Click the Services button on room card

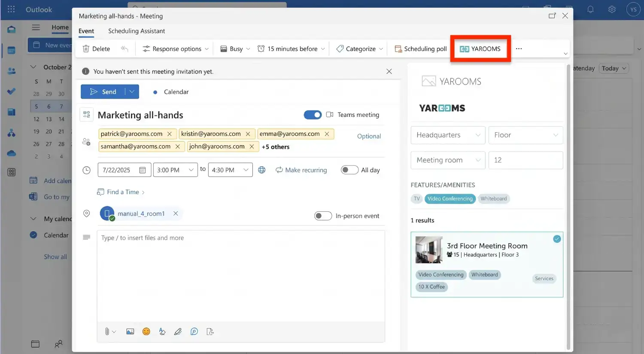[x=544, y=278]
